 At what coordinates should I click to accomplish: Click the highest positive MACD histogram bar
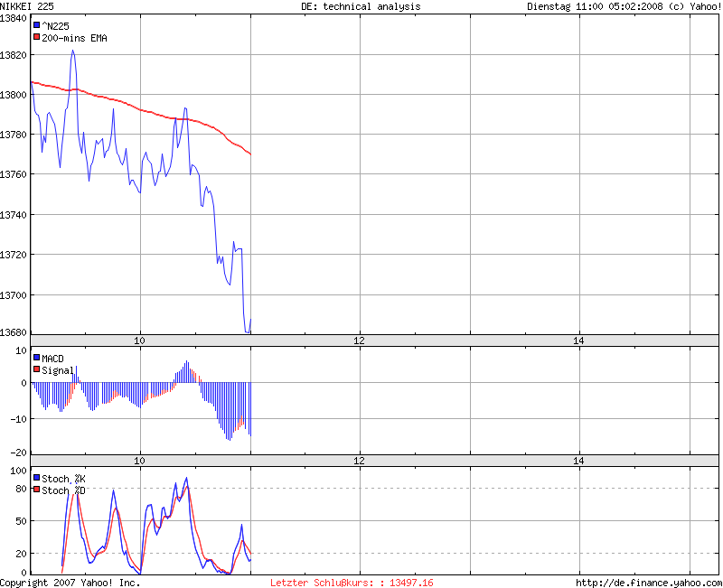point(187,371)
